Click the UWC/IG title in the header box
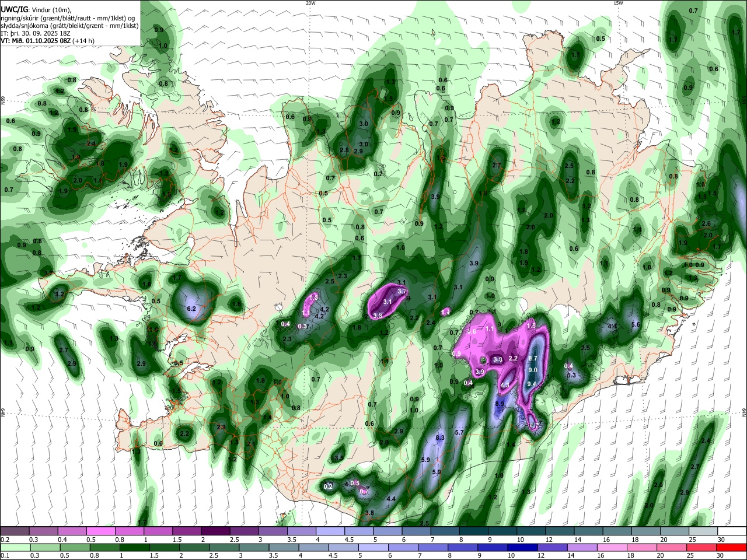The image size is (747, 560). point(14,9)
